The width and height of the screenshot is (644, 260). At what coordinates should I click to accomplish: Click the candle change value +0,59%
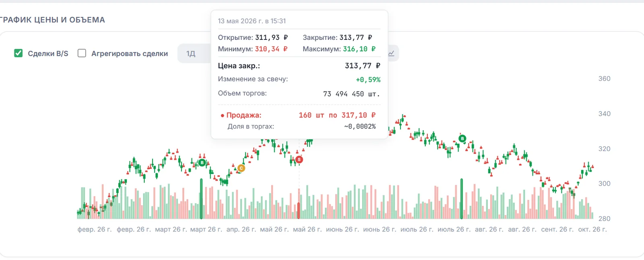click(368, 80)
